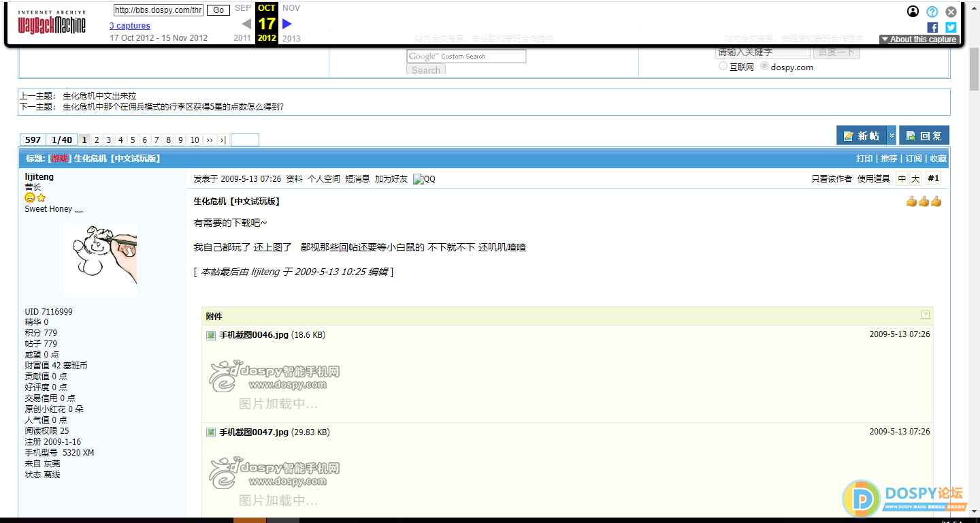Expand the 新帖 dropdown chevron
Image resolution: width=980 pixels, height=523 pixels.
pos(892,136)
